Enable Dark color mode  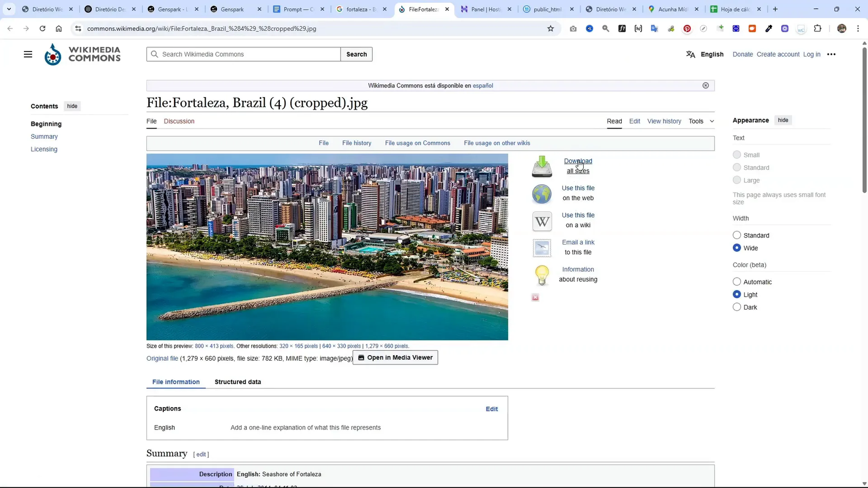pos(737,306)
